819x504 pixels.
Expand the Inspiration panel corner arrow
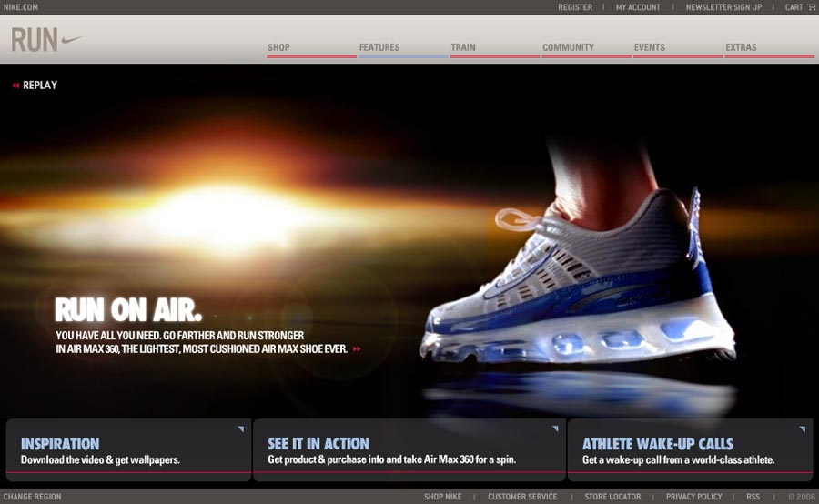[x=240, y=428]
